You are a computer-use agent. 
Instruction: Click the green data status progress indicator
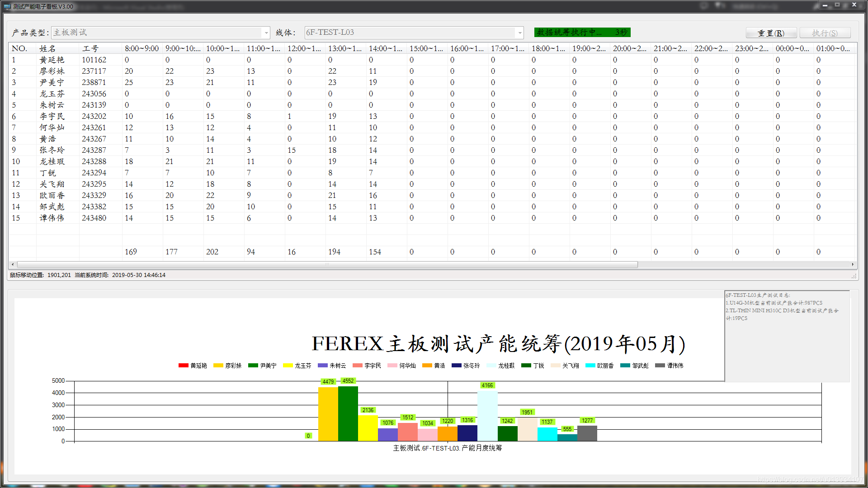point(582,33)
